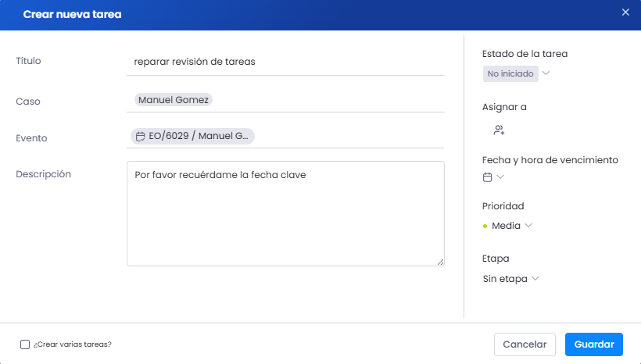Click the empty area of the Caso field

coord(328,100)
